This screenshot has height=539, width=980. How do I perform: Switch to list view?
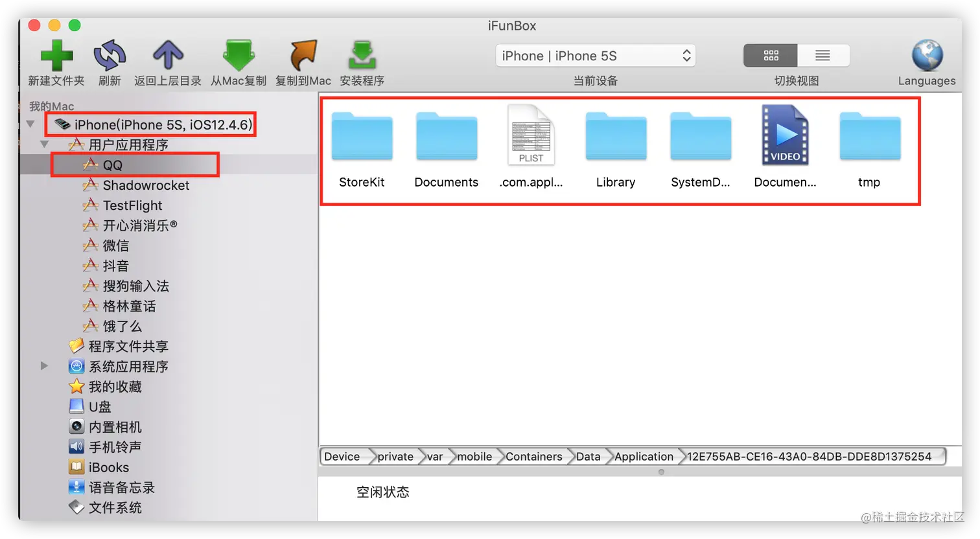[822, 56]
